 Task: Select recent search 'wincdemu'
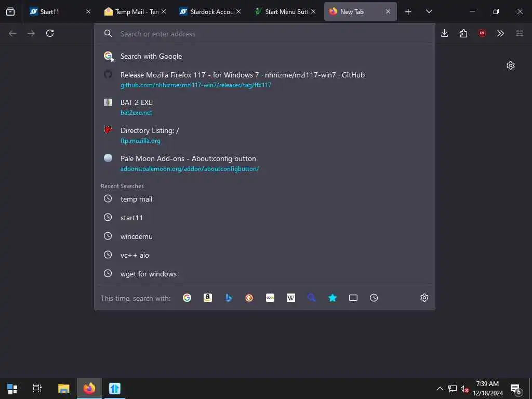point(264,236)
